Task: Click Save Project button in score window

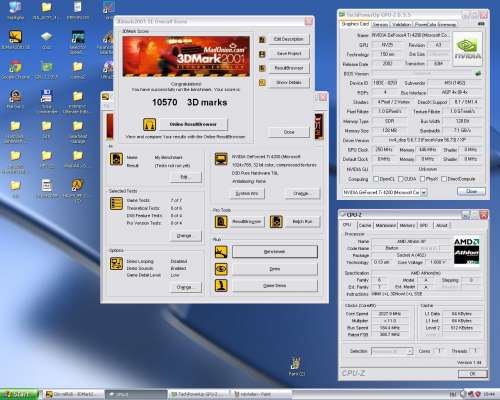Action: click(x=289, y=53)
